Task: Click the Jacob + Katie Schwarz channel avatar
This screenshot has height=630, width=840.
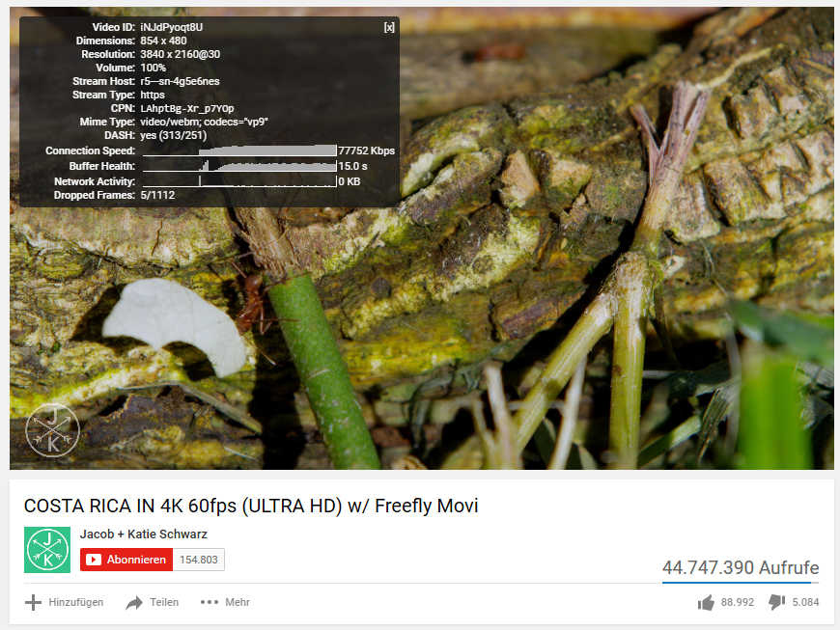Action: [47, 550]
